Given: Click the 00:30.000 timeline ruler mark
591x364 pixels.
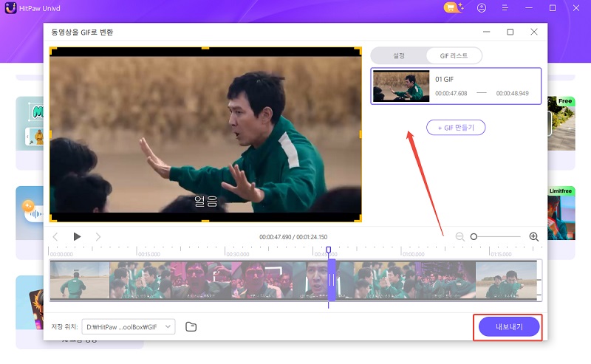Looking at the screenshot, I should (237, 254).
